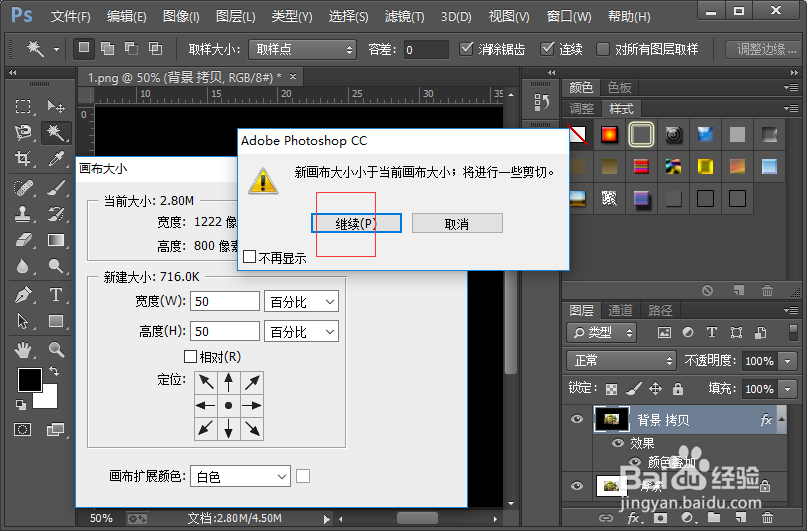The height and width of the screenshot is (531, 807).
Task: Select the Clone Stamp tool
Action: 23,214
